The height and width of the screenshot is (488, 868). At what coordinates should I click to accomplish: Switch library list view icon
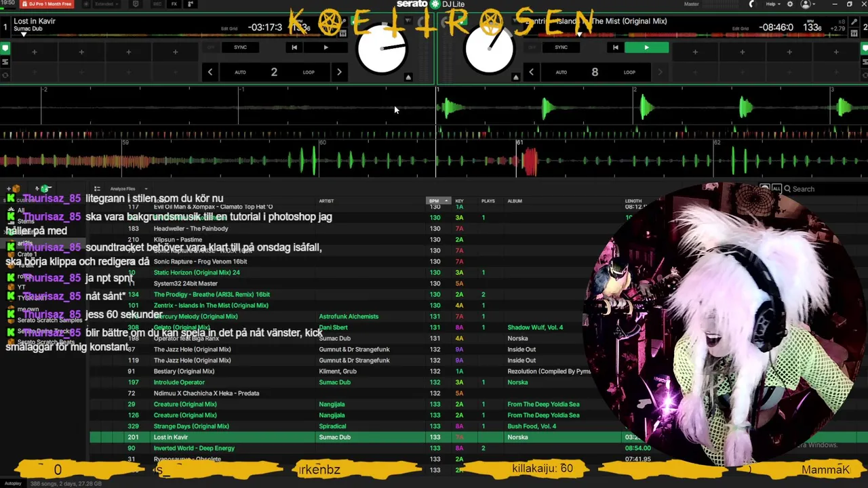(97, 189)
